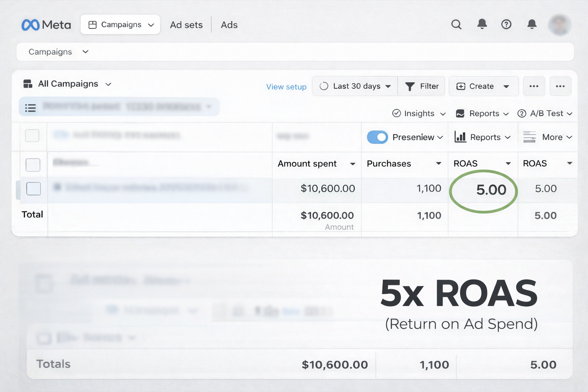Click the first notification bell icon
Viewport: 588px width, 392px height.
tap(482, 24)
